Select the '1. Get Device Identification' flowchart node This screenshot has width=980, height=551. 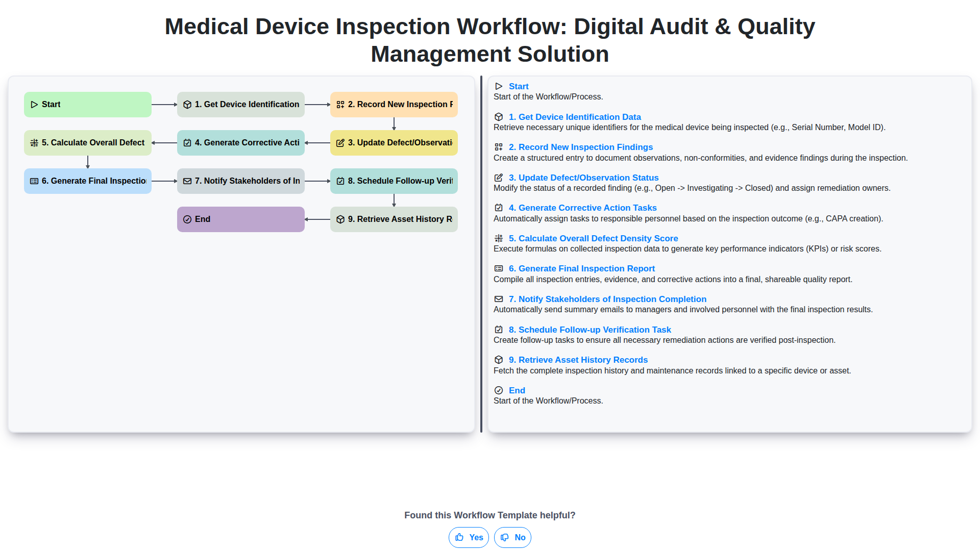(x=241, y=105)
